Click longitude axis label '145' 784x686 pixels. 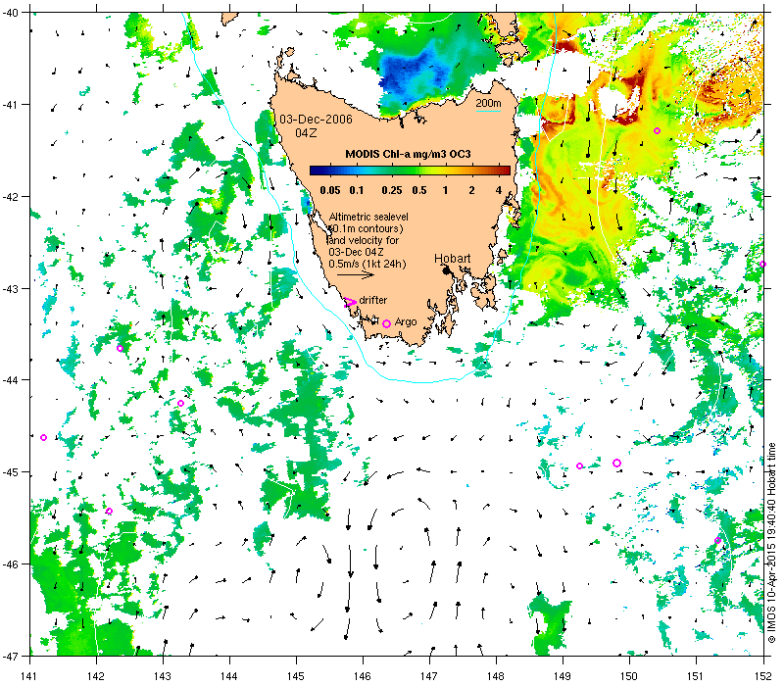click(x=296, y=676)
